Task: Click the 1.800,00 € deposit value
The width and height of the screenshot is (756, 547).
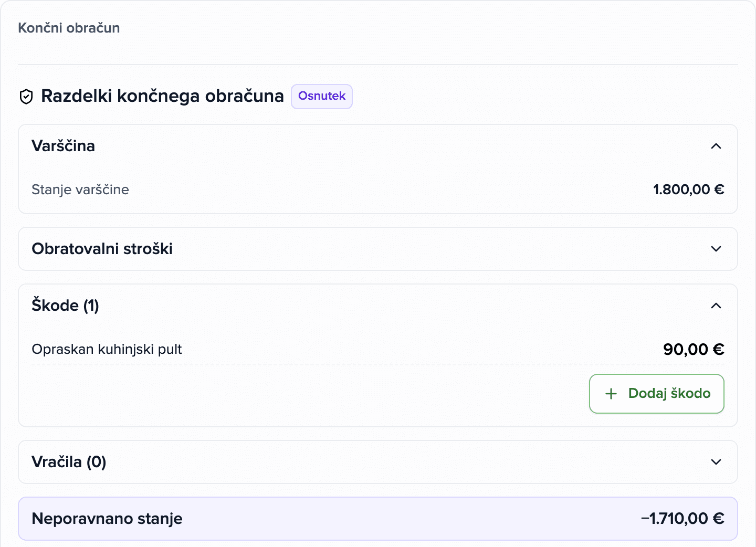Action: click(688, 190)
